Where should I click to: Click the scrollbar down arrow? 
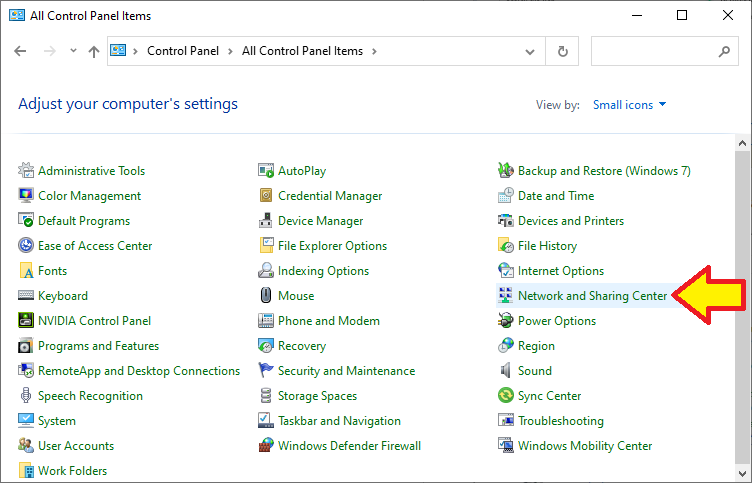click(742, 473)
